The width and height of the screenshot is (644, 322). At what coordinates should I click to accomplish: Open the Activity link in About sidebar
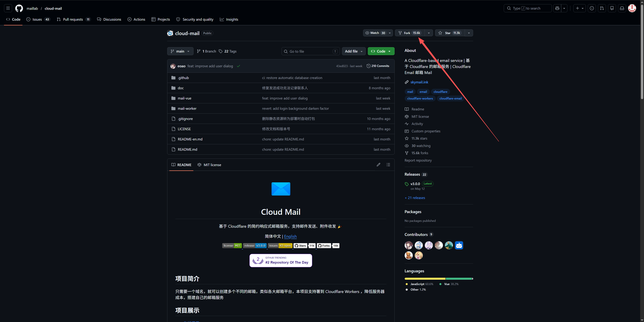[x=417, y=124]
